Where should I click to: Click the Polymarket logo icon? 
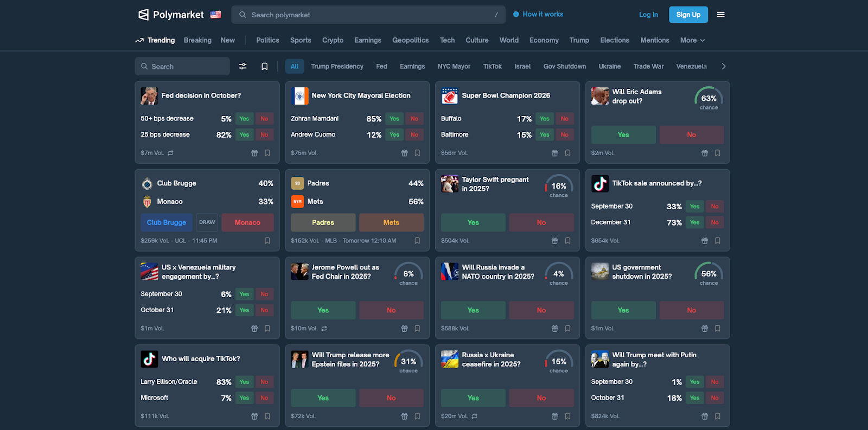click(143, 15)
